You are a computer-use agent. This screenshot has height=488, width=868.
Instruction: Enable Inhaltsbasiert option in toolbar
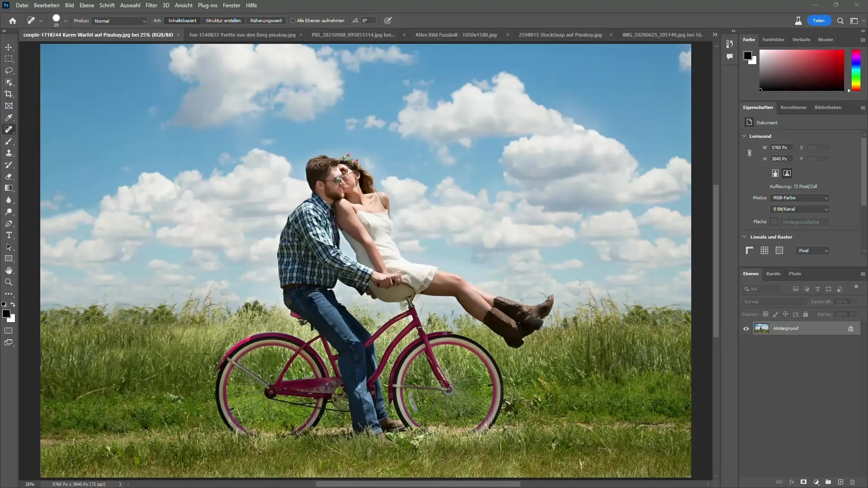pyautogui.click(x=182, y=20)
